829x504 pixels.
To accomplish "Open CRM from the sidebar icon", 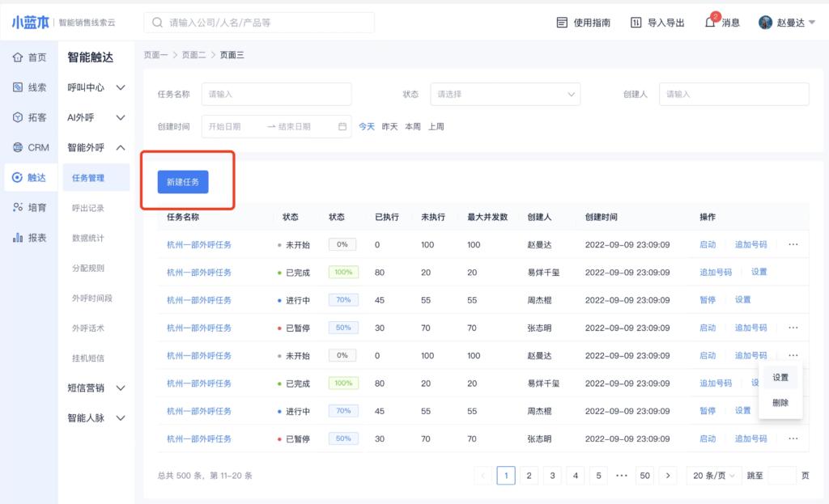I will (18, 147).
